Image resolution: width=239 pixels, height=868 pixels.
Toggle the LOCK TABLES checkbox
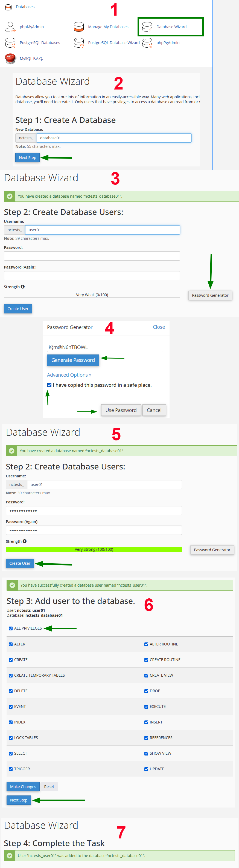click(11, 738)
